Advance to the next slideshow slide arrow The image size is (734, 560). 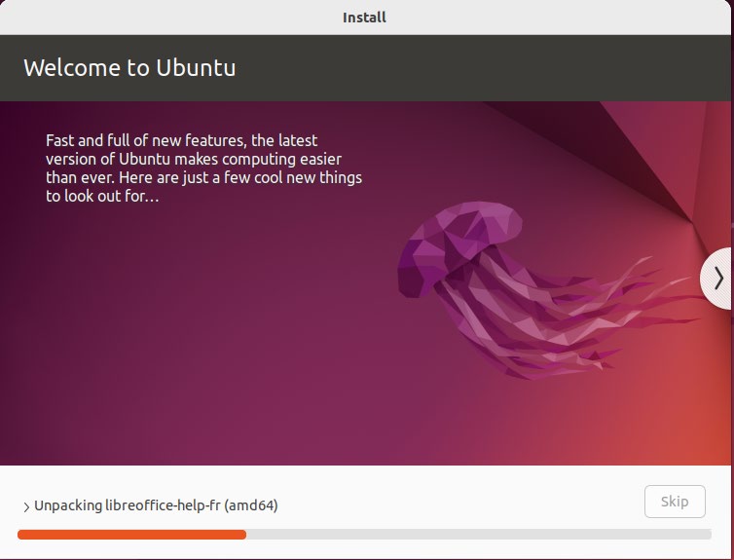[717, 279]
